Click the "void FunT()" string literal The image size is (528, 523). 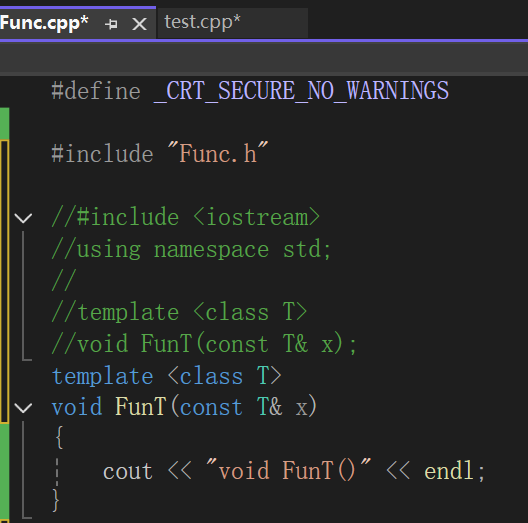coord(289,470)
